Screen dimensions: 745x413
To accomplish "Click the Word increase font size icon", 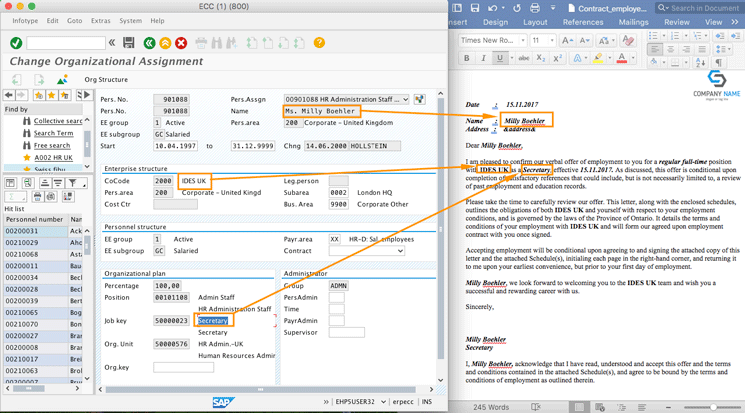I will (x=567, y=40).
